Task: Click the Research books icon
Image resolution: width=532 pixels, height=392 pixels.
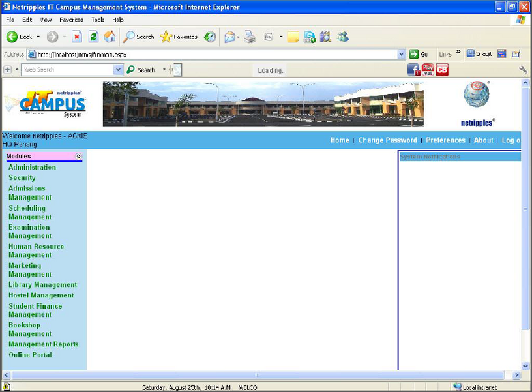Action: click(x=325, y=37)
